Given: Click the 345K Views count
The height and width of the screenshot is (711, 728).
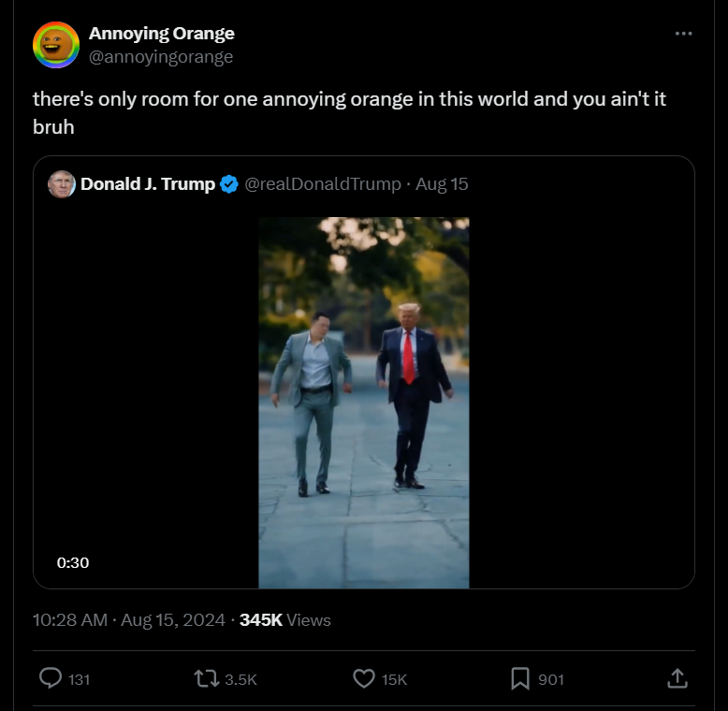Looking at the screenshot, I should coord(285,620).
